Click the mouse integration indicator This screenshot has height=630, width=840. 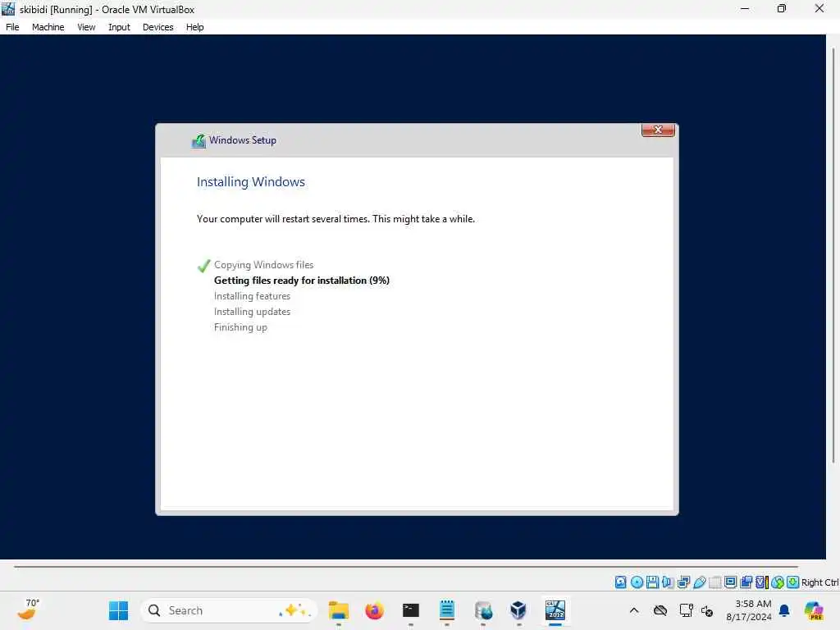778,582
